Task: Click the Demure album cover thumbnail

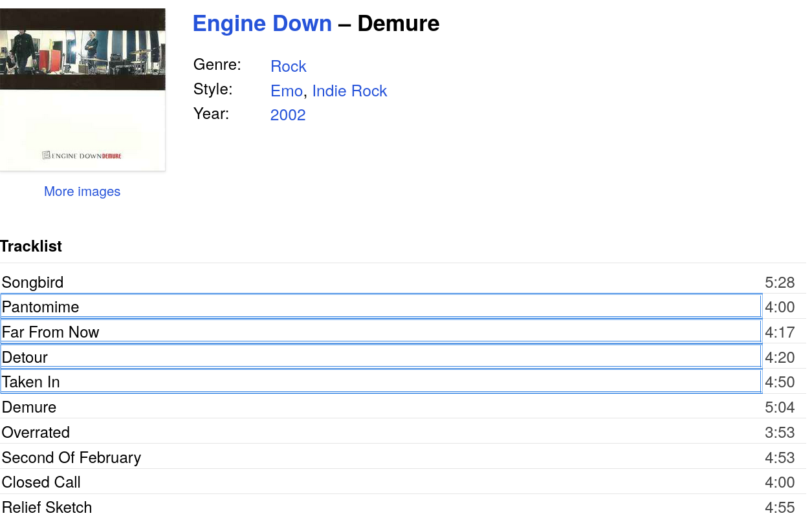Action: point(82,89)
